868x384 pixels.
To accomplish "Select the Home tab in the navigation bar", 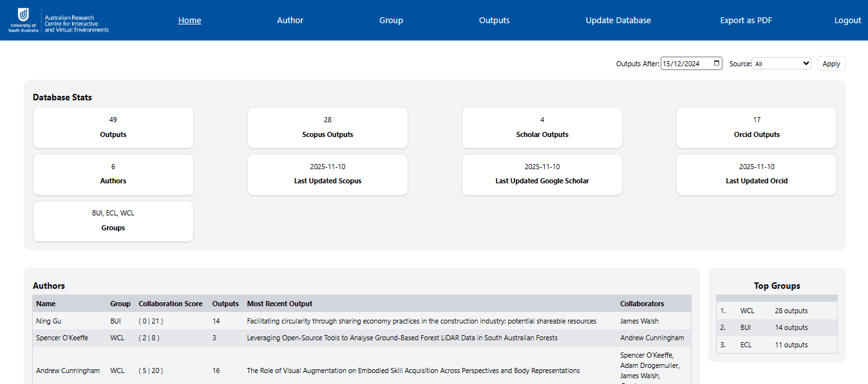I will coord(189,20).
